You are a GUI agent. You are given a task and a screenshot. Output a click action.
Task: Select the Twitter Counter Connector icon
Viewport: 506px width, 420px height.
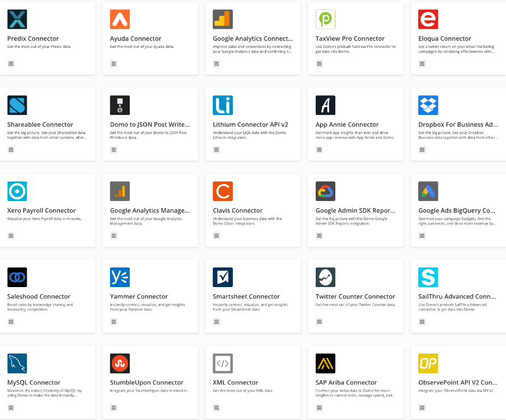325,277
